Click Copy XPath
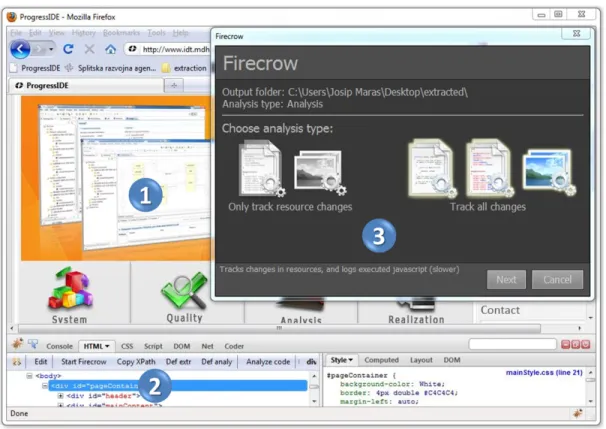 pyautogui.click(x=136, y=362)
